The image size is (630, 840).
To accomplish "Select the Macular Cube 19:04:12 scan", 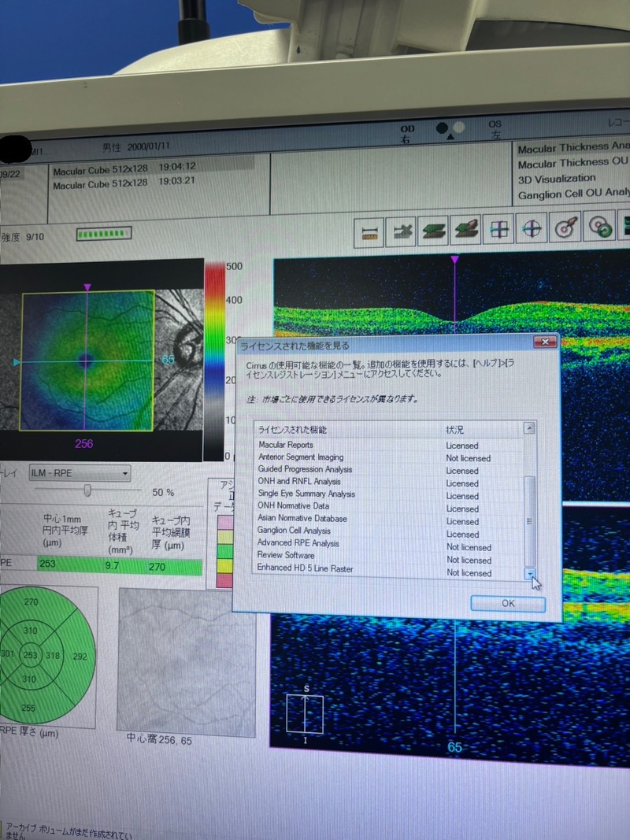I will [x=124, y=168].
